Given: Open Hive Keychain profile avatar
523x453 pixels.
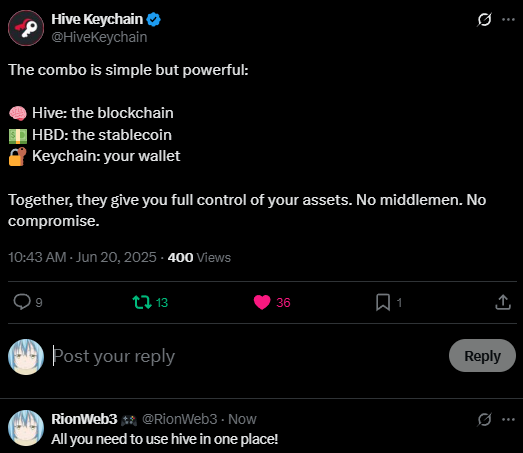Looking at the screenshot, I should (26, 28).
